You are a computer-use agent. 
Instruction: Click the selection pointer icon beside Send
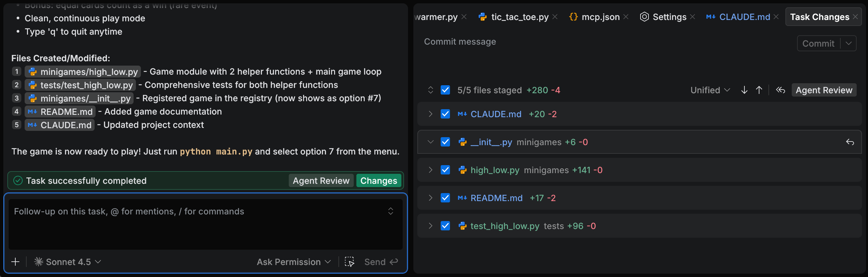349,262
